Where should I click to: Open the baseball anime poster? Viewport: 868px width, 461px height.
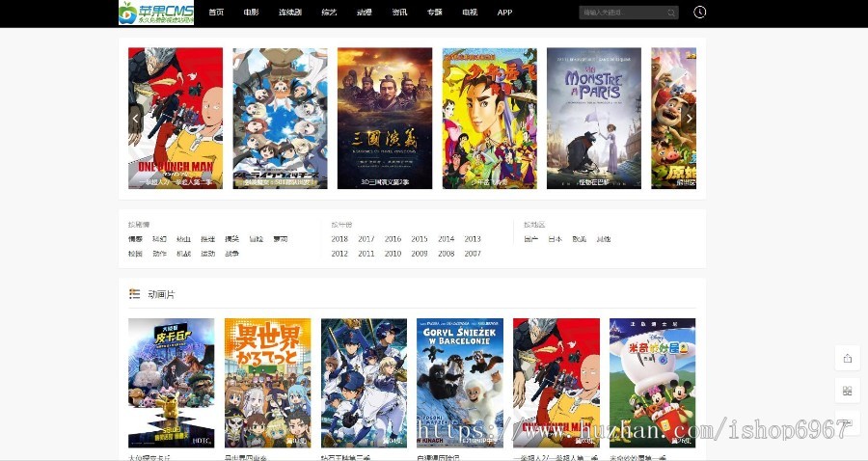(x=365, y=383)
